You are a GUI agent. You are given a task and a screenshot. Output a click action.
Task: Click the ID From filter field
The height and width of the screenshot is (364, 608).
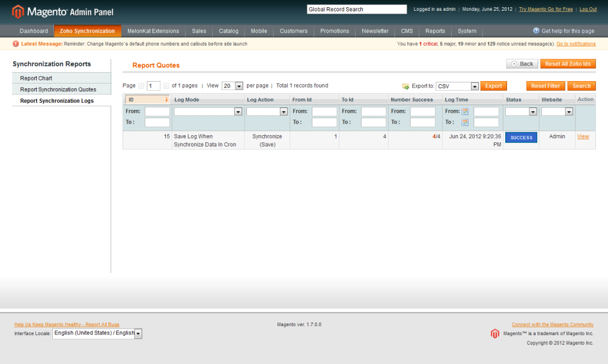pyautogui.click(x=157, y=112)
